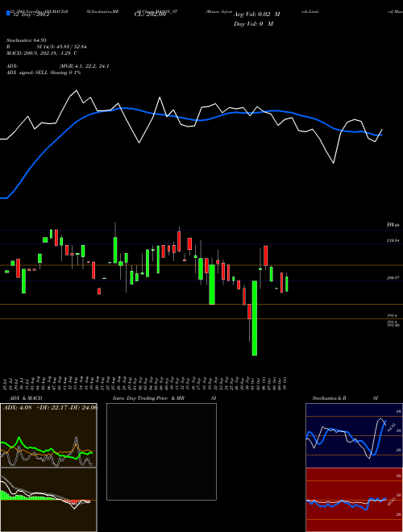Click the '210.54' price axis label
The width and height of the screenshot is (403, 532).
[393, 240]
